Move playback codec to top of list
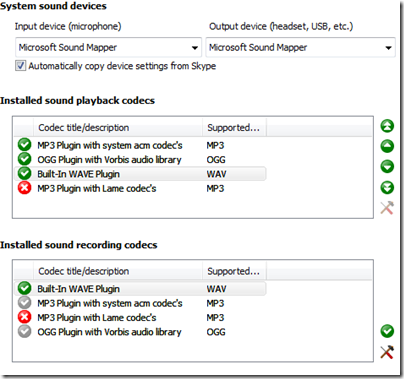Viewport: 404px width, 379px height. pyautogui.click(x=387, y=126)
